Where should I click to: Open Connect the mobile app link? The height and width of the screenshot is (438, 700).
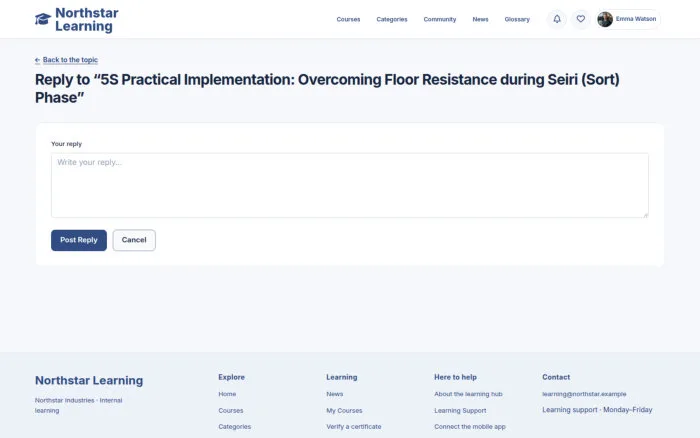[x=470, y=427]
